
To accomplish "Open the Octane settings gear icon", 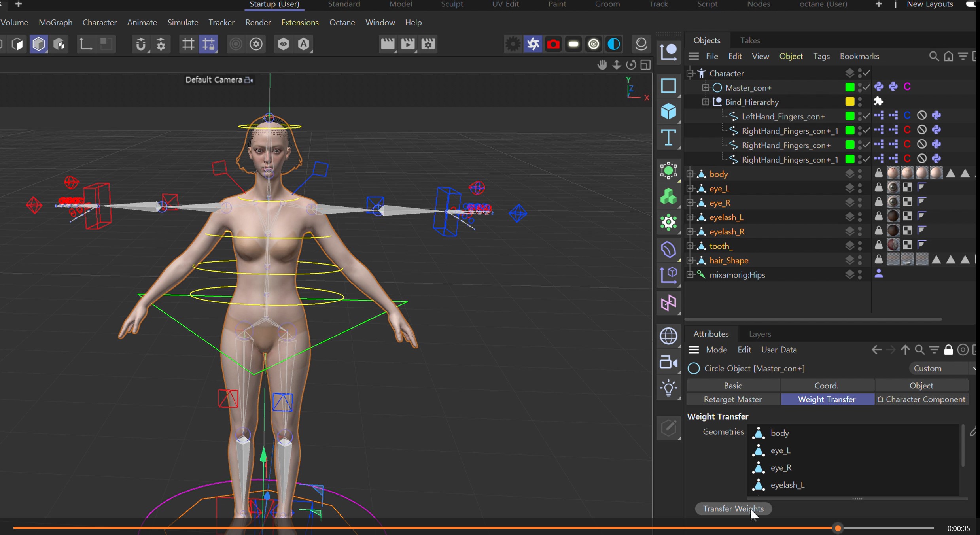I will [513, 44].
